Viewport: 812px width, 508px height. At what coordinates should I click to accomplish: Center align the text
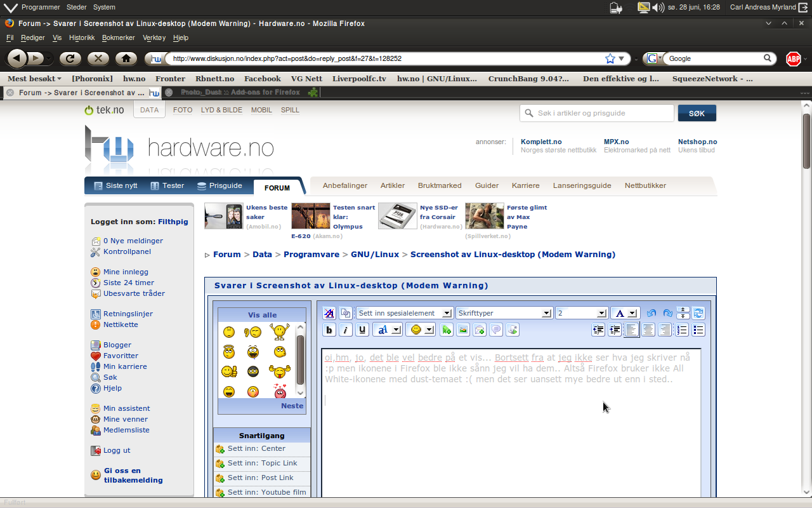[x=648, y=330]
